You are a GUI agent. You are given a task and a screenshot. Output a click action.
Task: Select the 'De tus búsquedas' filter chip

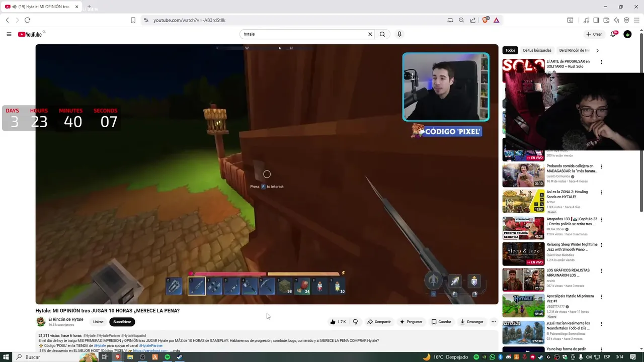(537, 50)
